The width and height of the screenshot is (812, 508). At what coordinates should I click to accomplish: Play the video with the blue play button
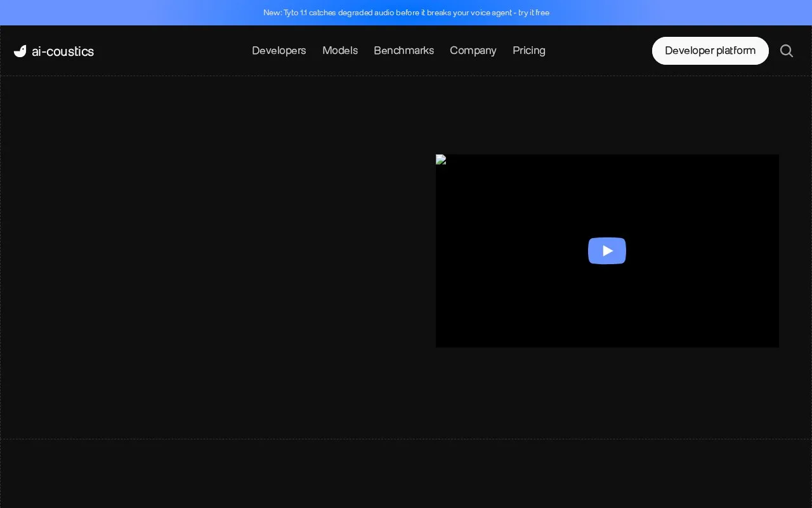click(x=607, y=251)
